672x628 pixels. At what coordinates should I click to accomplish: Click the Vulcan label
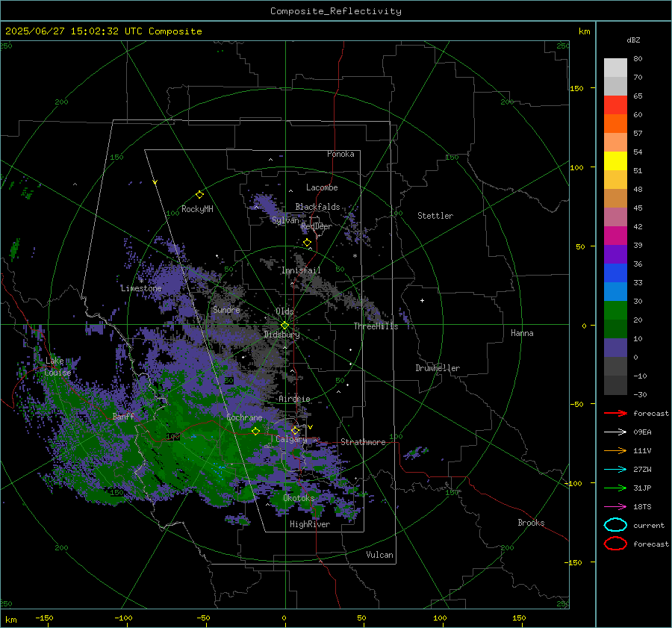tap(379, 555)
